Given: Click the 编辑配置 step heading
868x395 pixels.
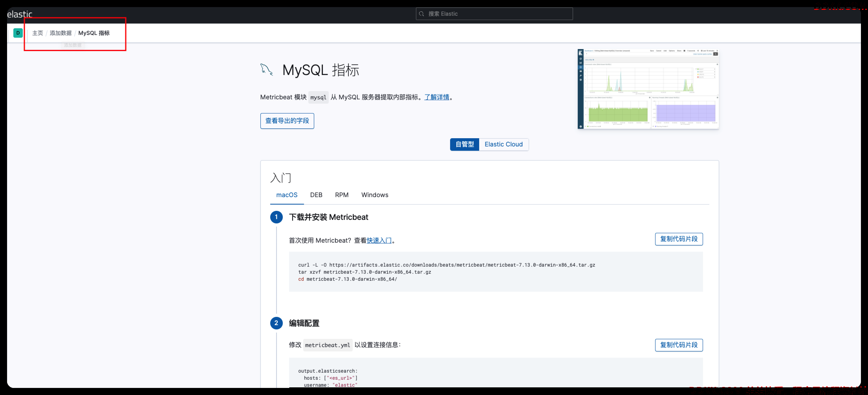Looking at the screenshot, I should [304, 323].
